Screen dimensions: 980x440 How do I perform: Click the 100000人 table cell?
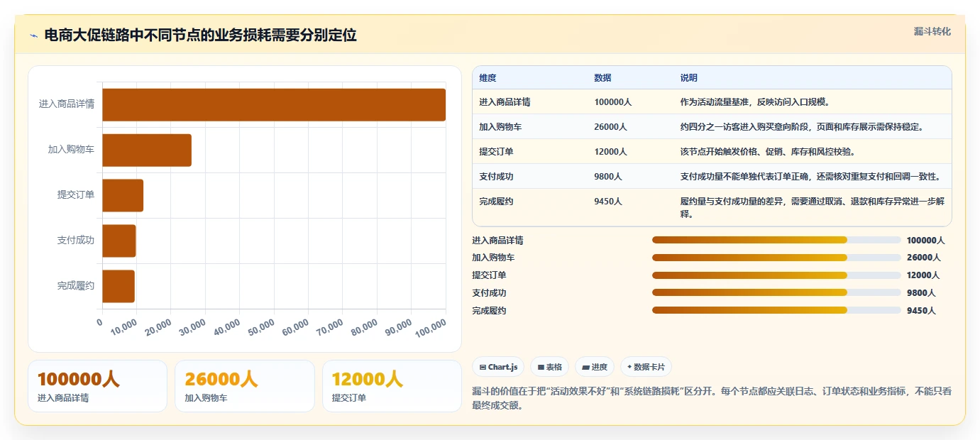(630, 101)
